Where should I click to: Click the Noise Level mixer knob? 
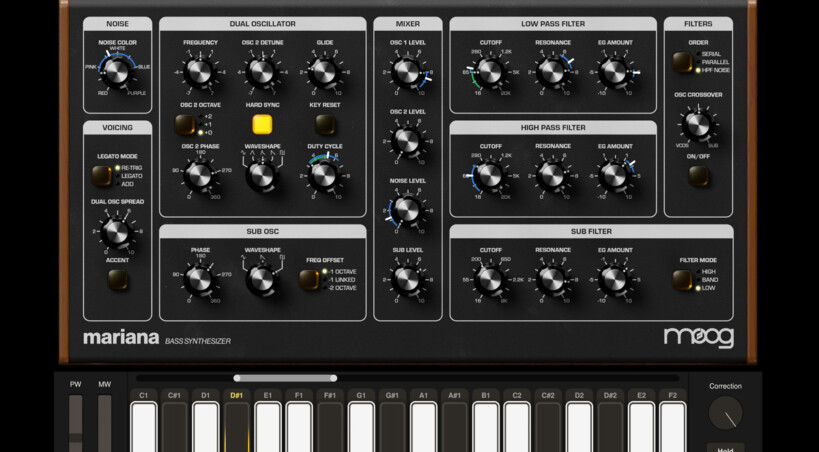(407, 210)
